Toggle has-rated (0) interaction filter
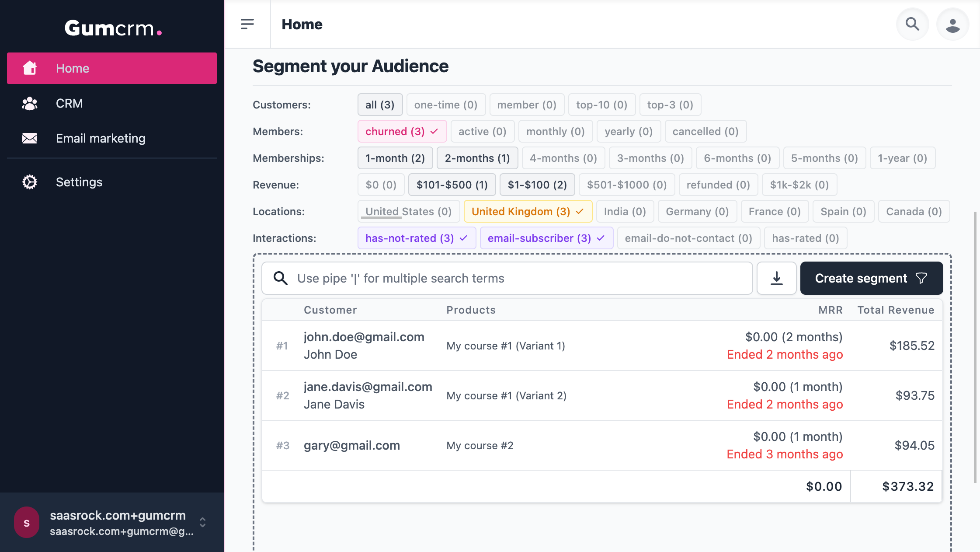This screenshot has height=552, width=980. pyautogui.click(x=806, y=238)
